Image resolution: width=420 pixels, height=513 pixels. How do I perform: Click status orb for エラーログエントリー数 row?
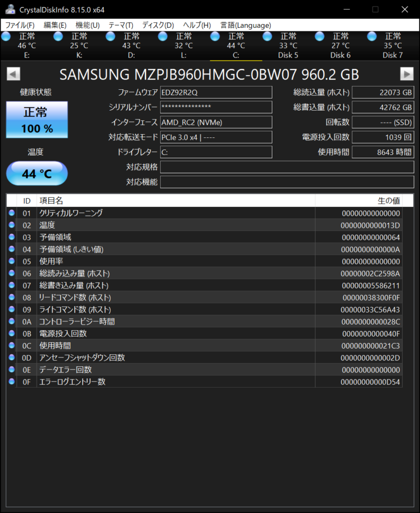pyautogui.click(x=11, y=382)
